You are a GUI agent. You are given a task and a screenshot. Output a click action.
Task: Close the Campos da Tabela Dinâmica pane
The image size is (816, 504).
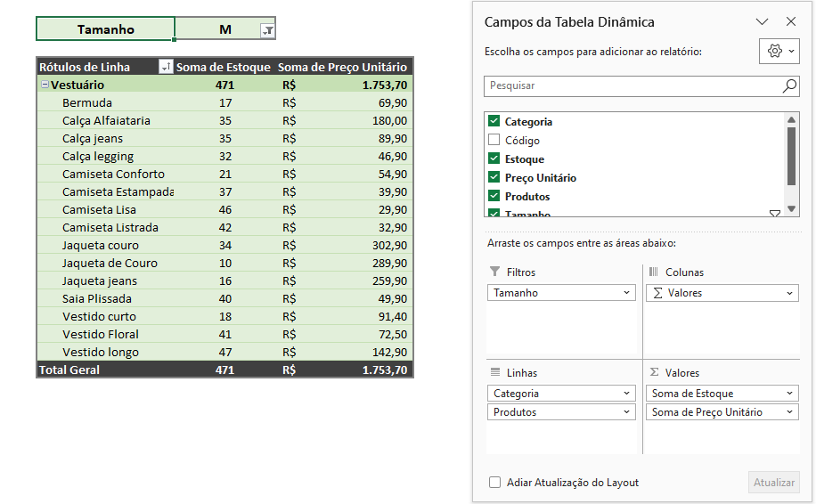click(x=791, y=21)
